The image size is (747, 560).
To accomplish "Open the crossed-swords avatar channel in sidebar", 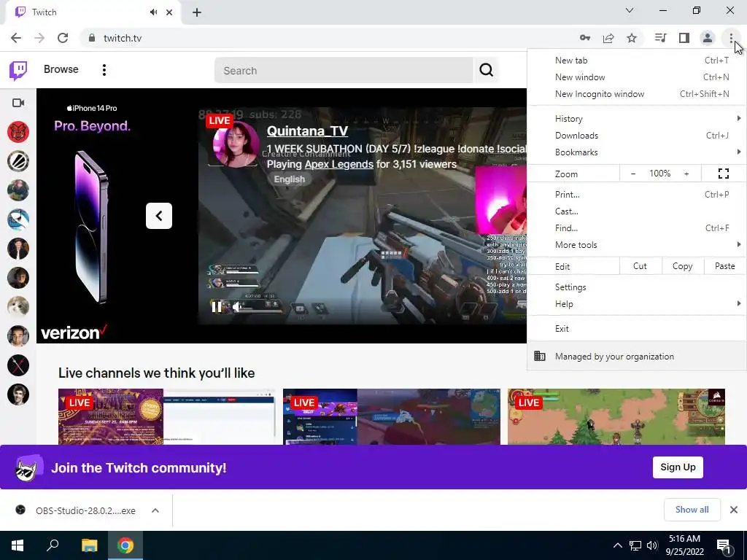I will [18, 365].
